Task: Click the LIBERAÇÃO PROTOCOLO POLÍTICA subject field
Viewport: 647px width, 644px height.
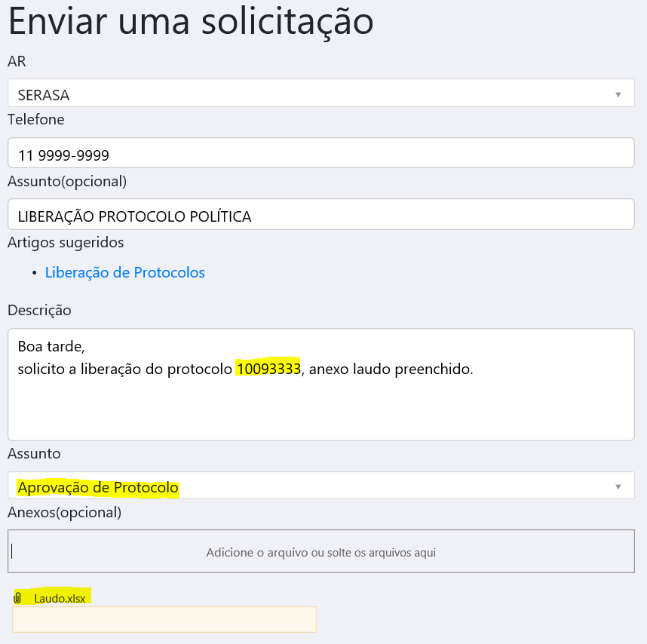Action: 320,216
